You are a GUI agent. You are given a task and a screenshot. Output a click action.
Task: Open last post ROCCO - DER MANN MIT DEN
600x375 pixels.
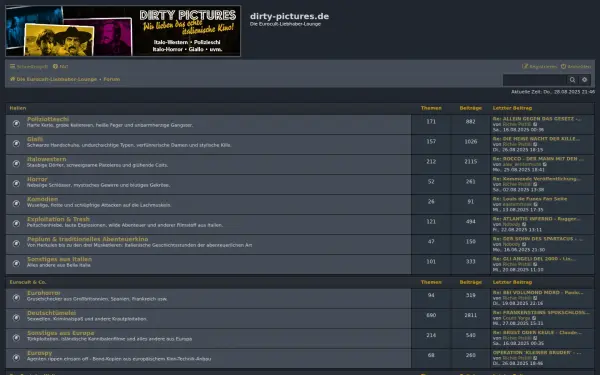pyautogui.click(x=538, y=159)
